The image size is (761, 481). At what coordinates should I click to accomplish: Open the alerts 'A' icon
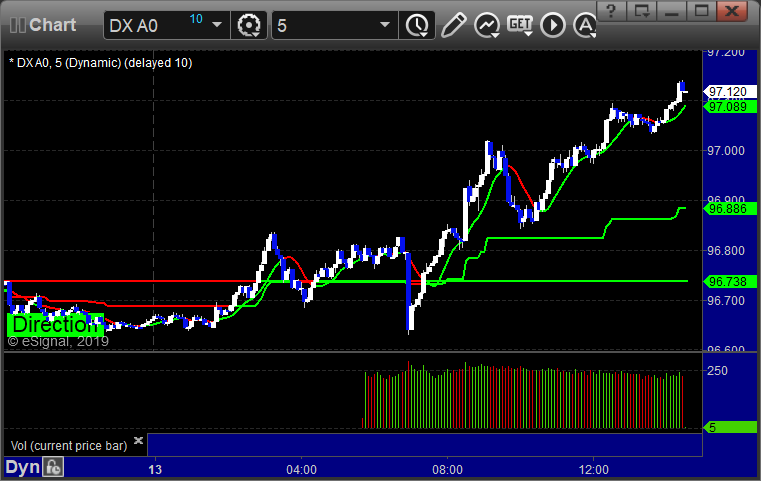(x=585, y=25)
